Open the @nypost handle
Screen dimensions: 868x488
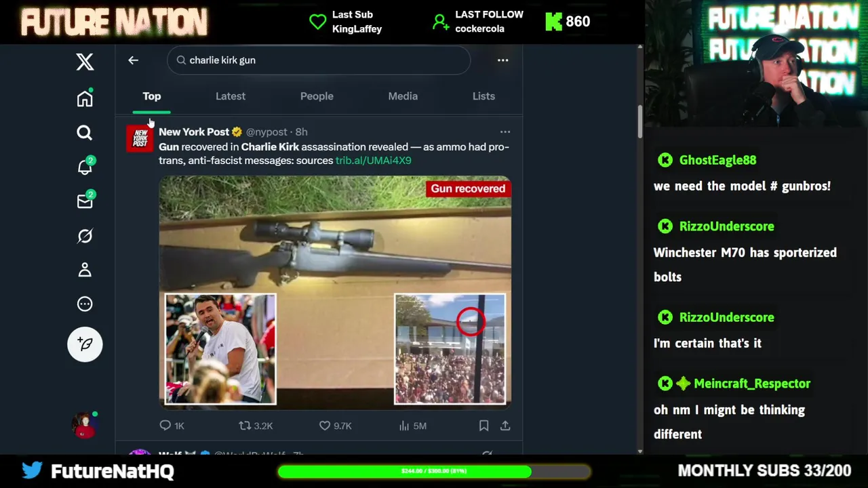267,132
